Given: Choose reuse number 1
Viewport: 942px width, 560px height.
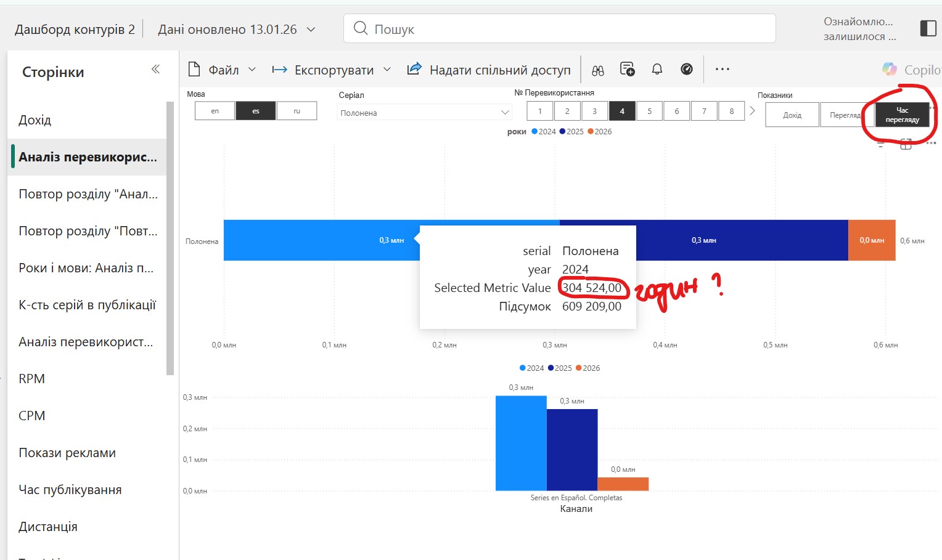Looking at the screenshot, I should (x=540, y=111).
